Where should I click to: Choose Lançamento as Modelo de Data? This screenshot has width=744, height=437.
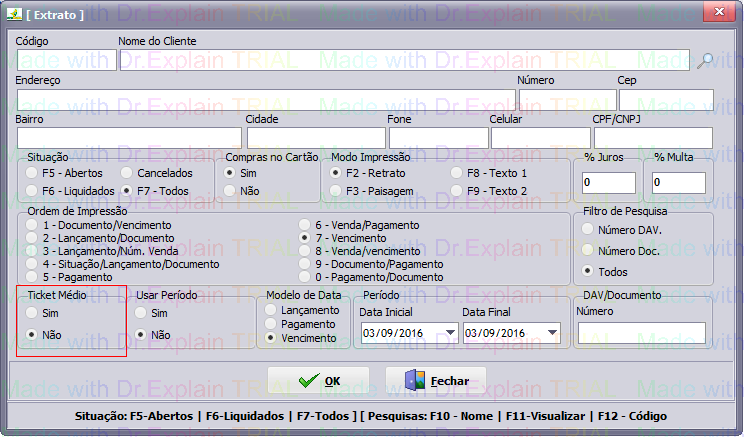coord(271,311)
